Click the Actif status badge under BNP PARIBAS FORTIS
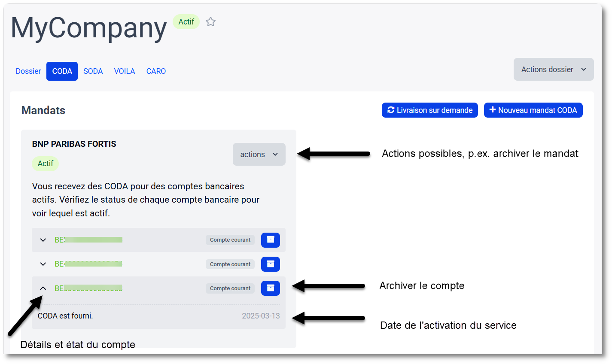The height and width of the screenshot is (364, 612). tap(45, 164)
